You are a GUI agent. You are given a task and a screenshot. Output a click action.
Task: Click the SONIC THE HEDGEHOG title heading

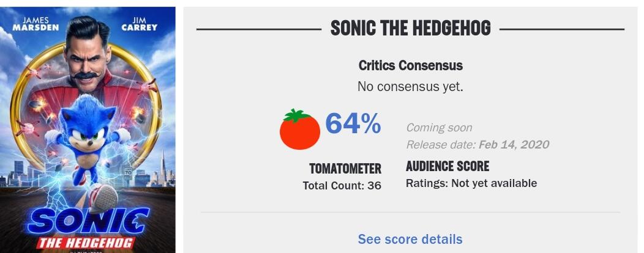[x=410, y=28]
